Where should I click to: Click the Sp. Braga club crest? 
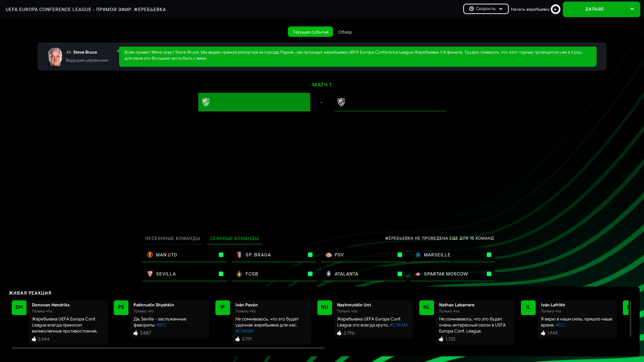click(x=239, y=255)
